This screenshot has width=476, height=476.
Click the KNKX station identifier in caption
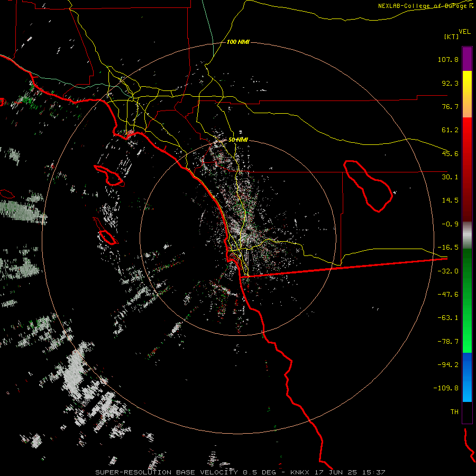tap(300, 472)
